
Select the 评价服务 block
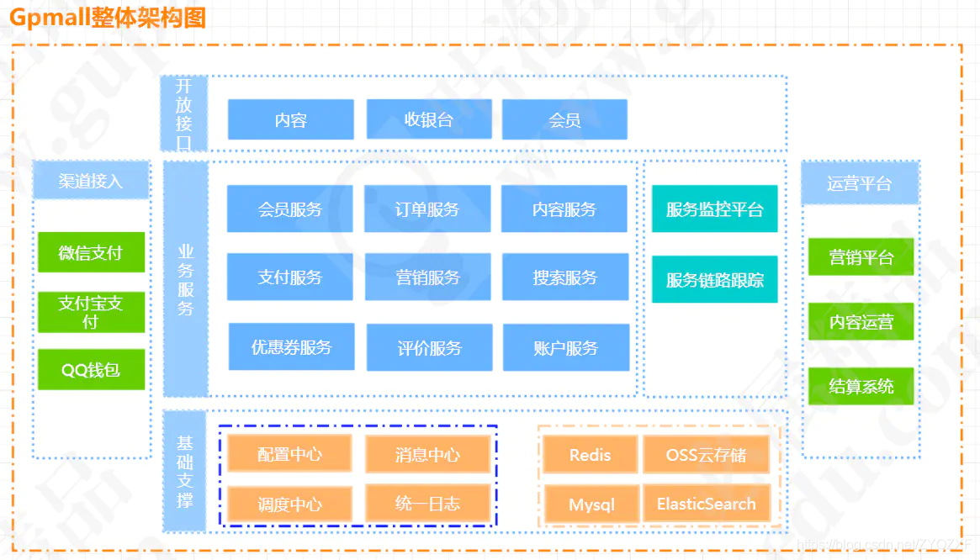[428, 346]
